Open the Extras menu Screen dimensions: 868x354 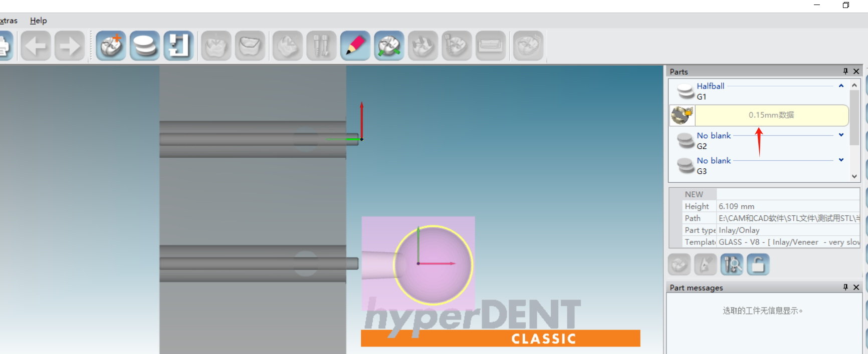point(9,21)
